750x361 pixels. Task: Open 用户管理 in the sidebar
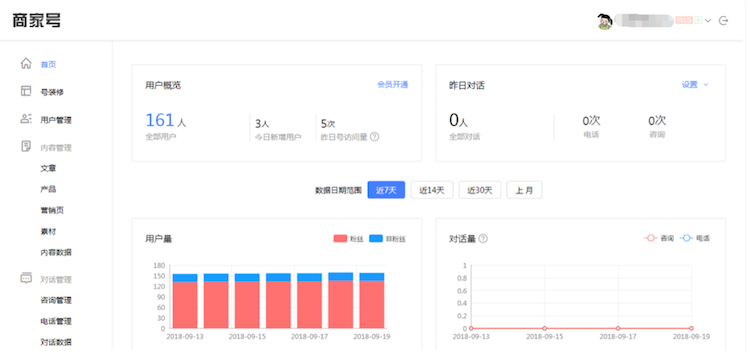click(56, 120)
